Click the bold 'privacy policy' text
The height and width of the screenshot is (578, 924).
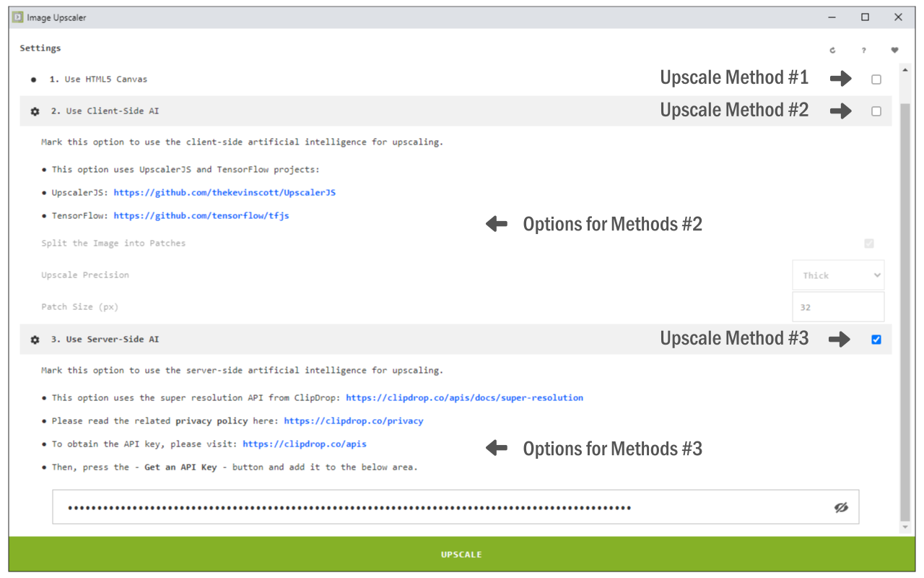click(x=212, y=421)
